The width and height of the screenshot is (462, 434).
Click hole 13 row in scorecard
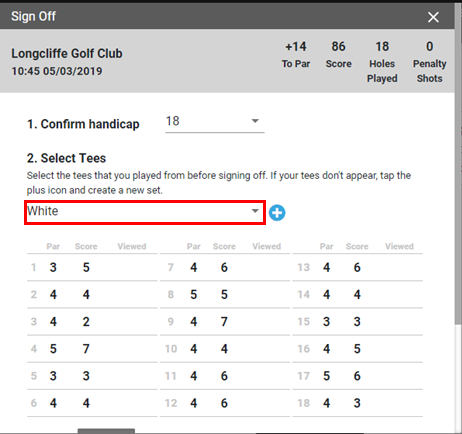357,267
